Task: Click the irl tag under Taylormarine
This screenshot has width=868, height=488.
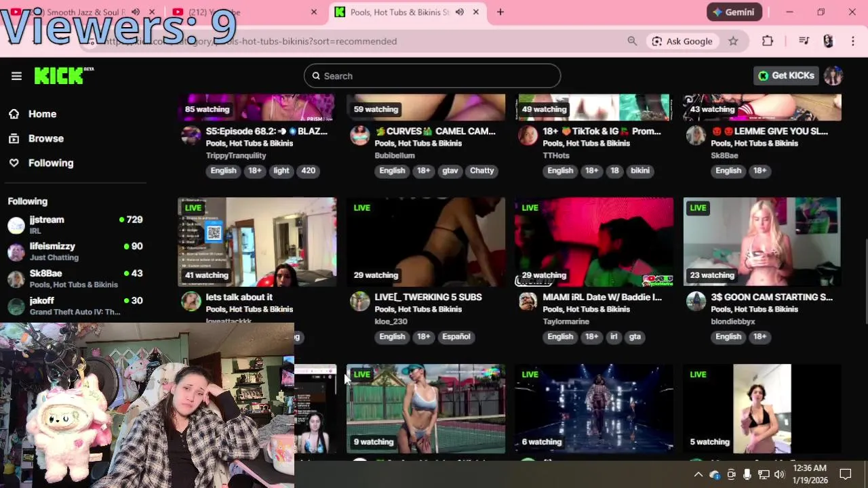Action: [614, 337]
